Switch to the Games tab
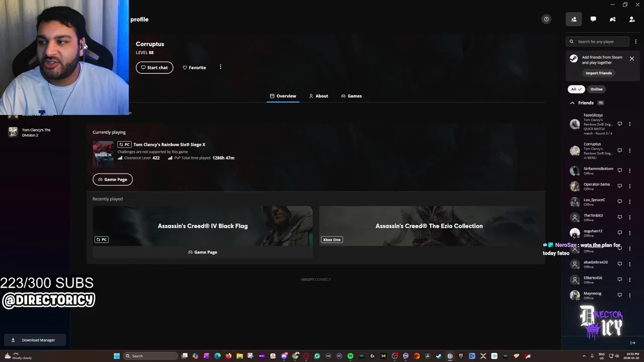644x362 pixels. tap(351, 96)
